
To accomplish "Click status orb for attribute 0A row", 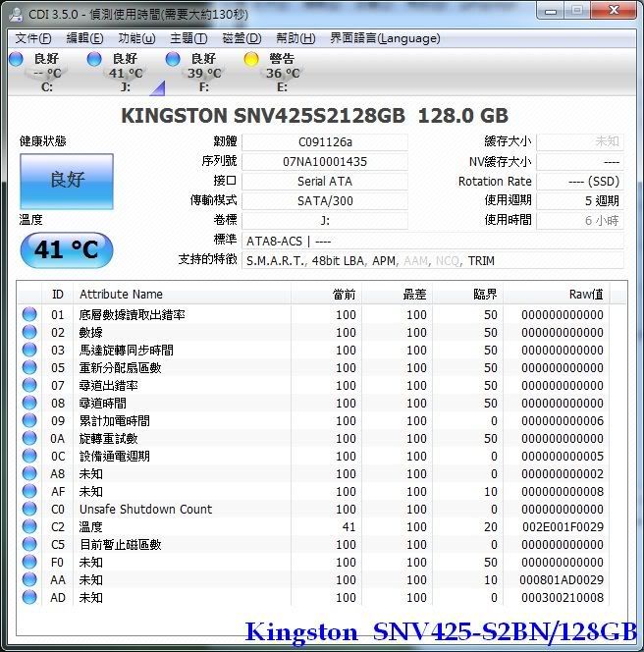I will point(29,438).
